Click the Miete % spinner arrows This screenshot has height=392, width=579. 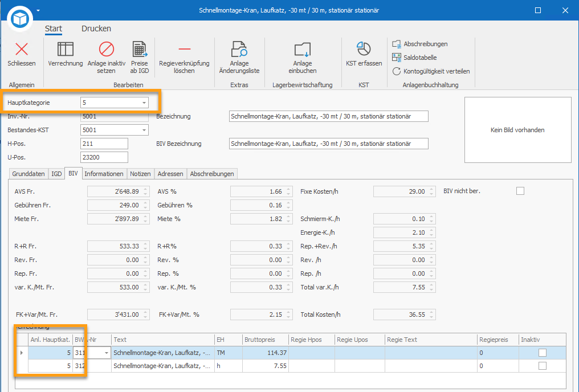click(289, 219)
